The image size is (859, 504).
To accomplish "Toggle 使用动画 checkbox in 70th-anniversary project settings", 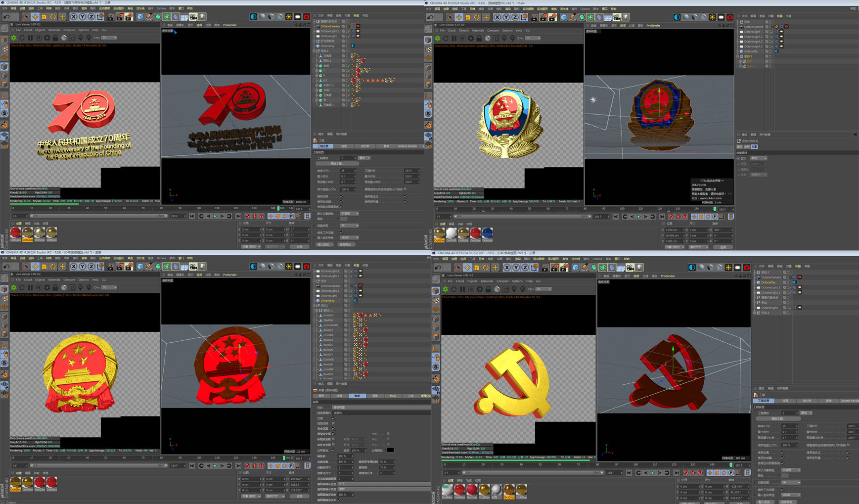I will [341, 196].
